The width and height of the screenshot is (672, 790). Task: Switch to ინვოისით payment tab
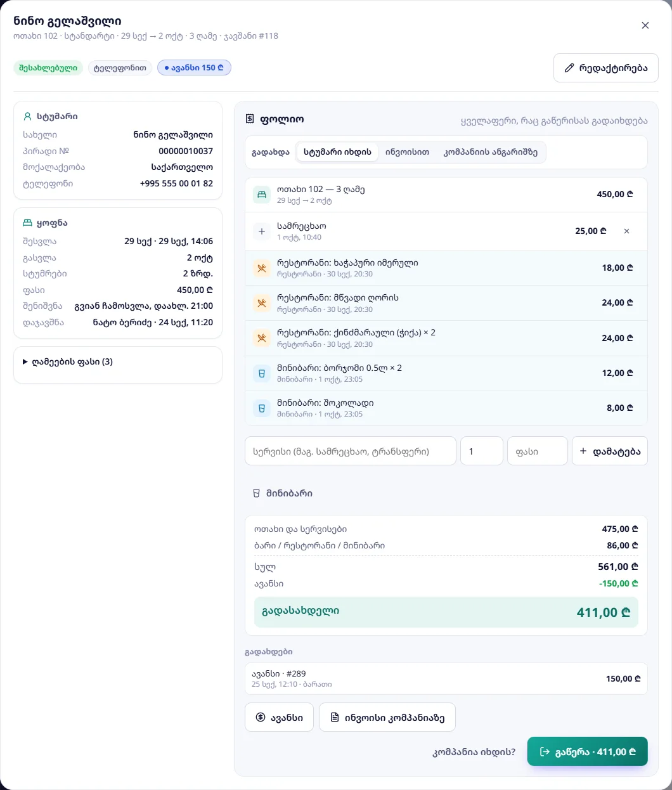407,152
